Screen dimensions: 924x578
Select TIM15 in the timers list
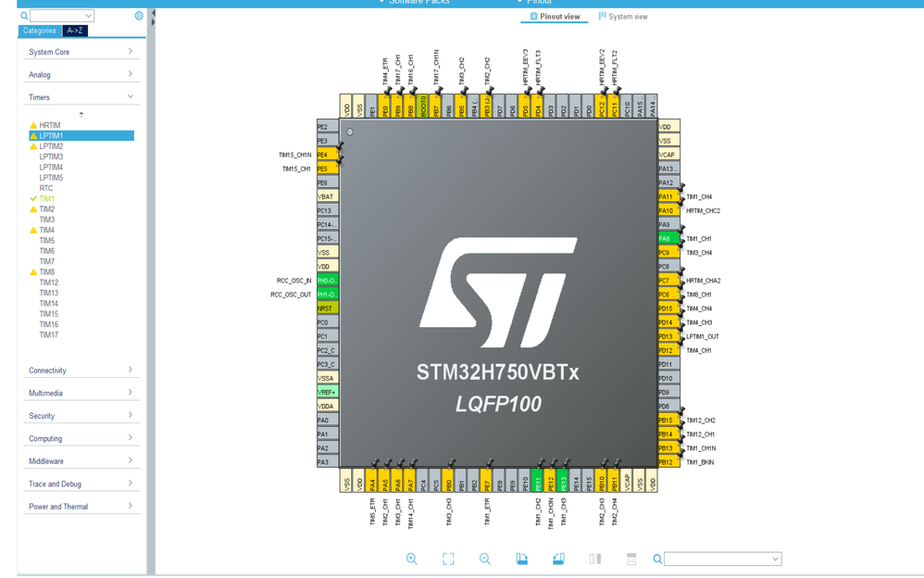click(49, 314)
